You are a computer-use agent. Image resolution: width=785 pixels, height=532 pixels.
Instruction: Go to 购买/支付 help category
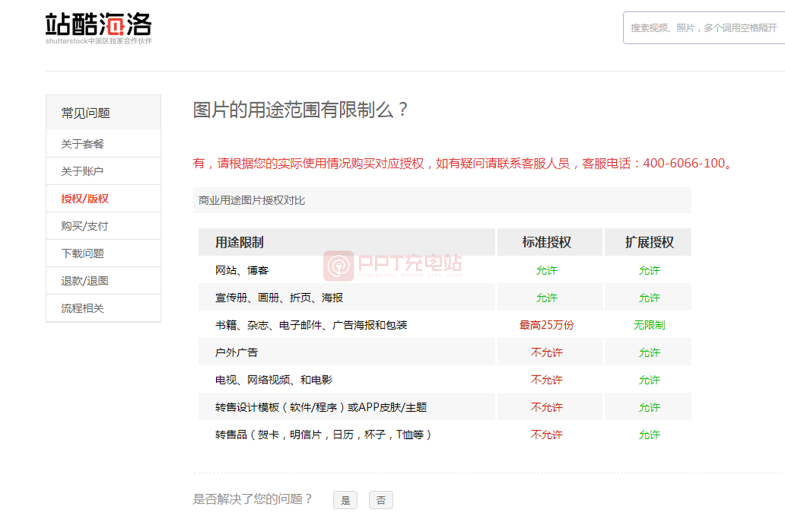[x=84, y=226]
